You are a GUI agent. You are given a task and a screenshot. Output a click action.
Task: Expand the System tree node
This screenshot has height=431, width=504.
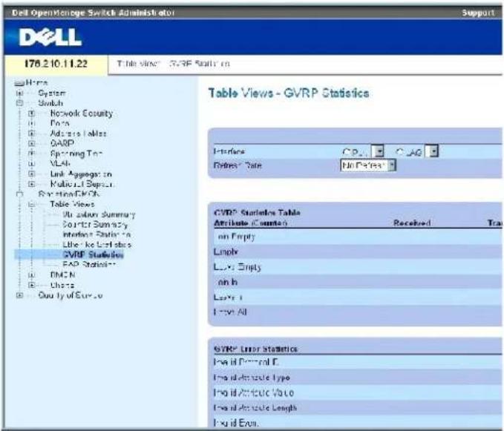click(19, 93)
